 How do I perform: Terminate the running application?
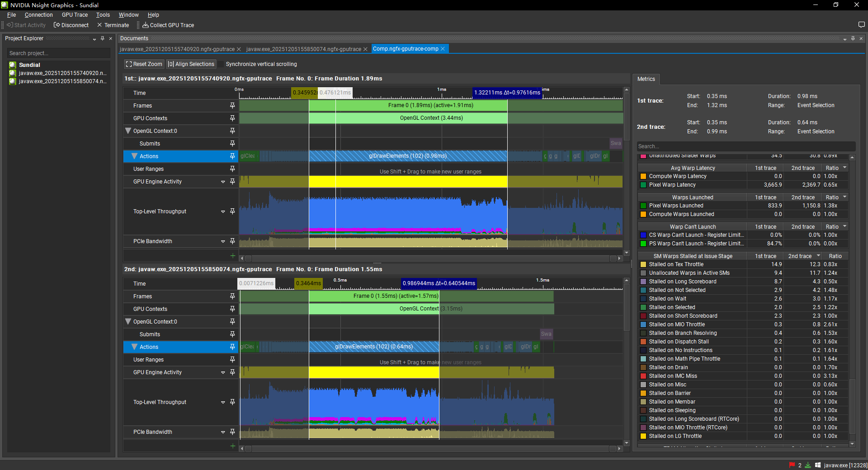tap(113, 25)
